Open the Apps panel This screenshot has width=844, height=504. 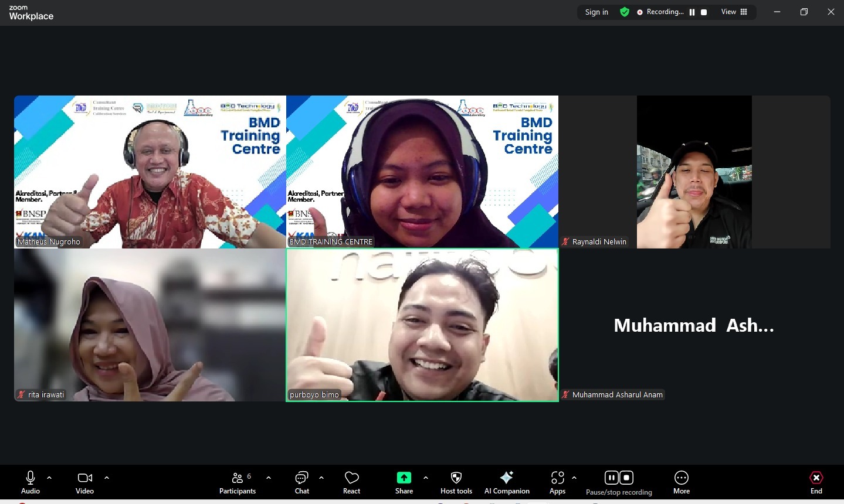(557, 482)
